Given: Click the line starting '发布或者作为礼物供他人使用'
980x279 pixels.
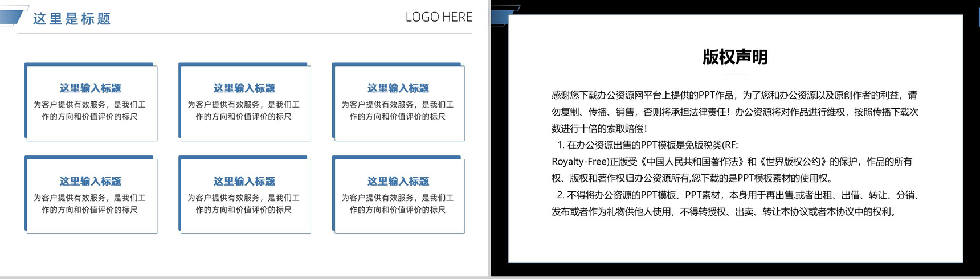Looking at the screenshot, I should click(725, 212).
